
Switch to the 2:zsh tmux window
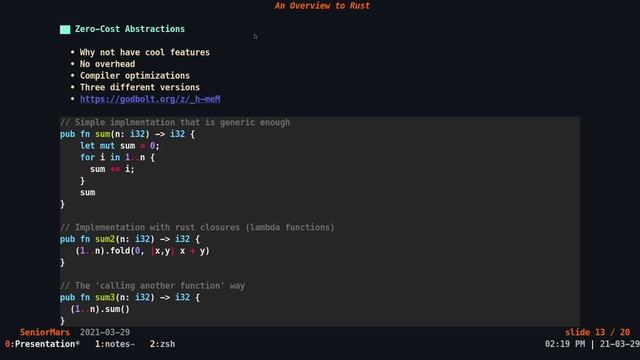click(x=162, y=344)
